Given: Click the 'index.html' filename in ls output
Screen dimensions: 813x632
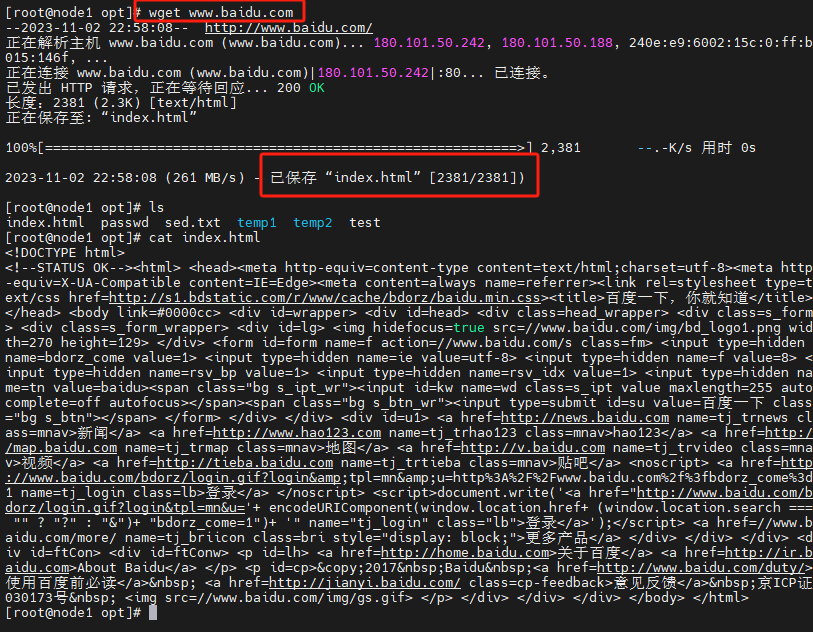Looking at the screenshot, I should [45, 222].
